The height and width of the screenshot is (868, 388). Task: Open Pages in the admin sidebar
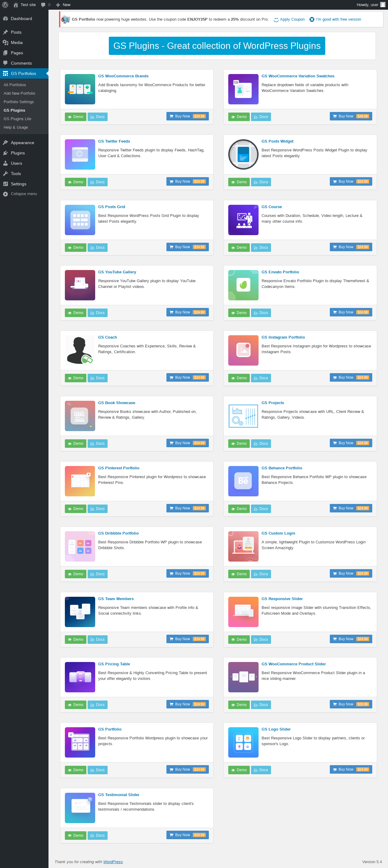24,53
